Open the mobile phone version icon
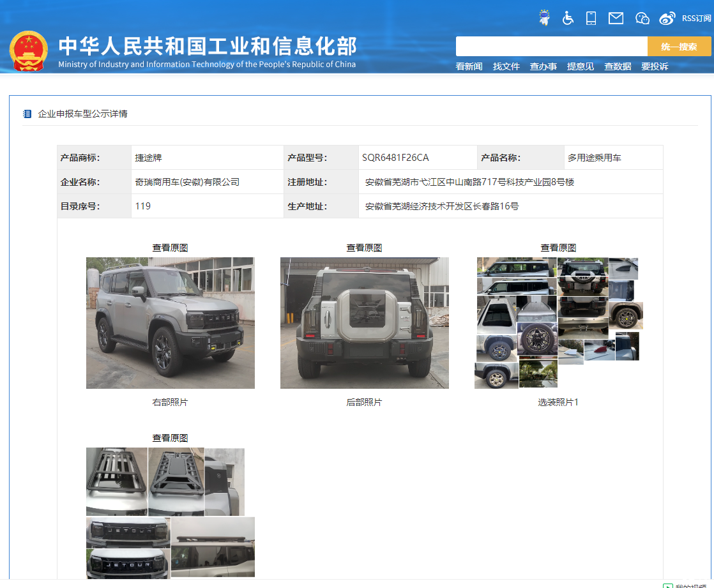The height and width of the screenshot is (588, 714). pos(591,18)
